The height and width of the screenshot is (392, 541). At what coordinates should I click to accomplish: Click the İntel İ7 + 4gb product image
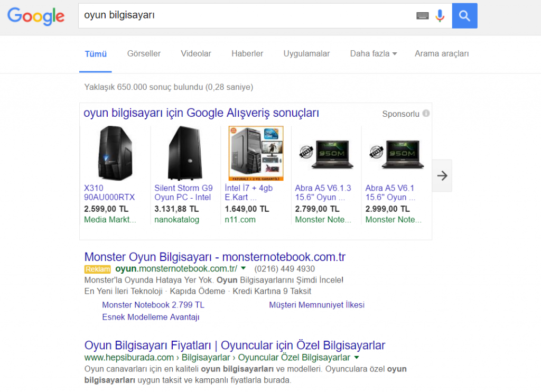256,153
